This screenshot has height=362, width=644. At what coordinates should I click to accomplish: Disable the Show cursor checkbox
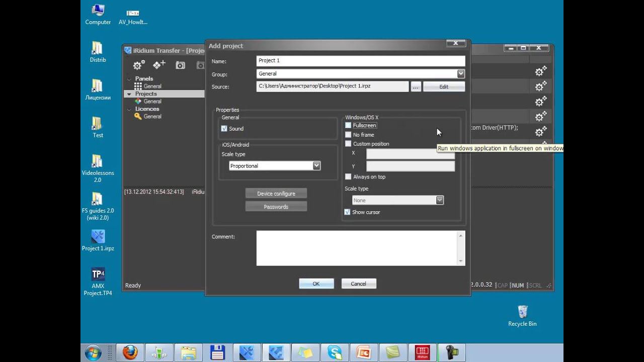pyautogui.click(x=347, y=212)
